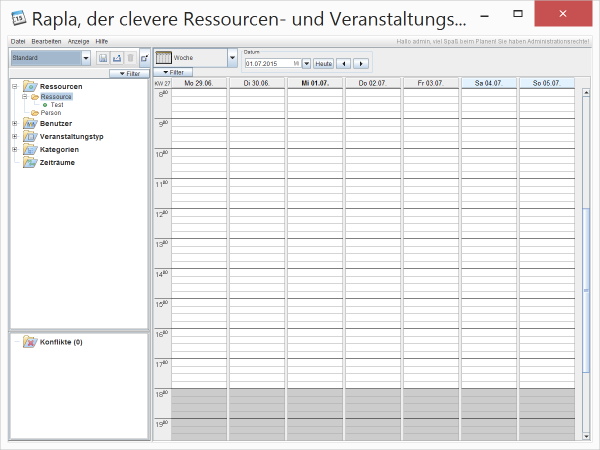Collapse the Ressourcen tree node
Viewport: 600px width, 450px height.
(x=15, y=86)
